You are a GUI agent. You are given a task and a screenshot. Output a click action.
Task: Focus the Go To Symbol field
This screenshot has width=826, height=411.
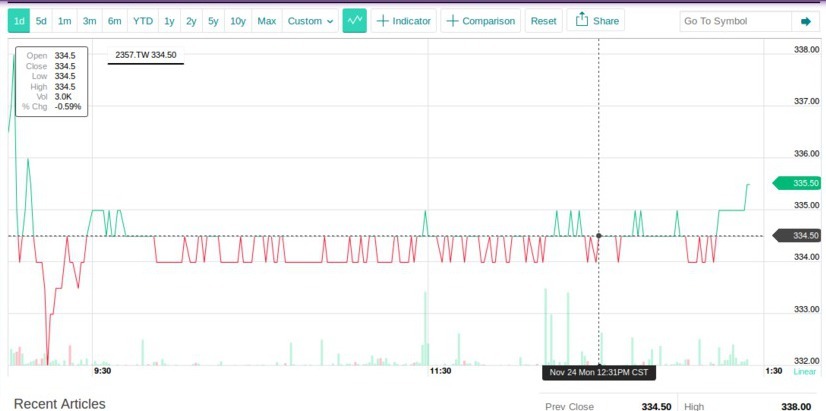point(735,22)
